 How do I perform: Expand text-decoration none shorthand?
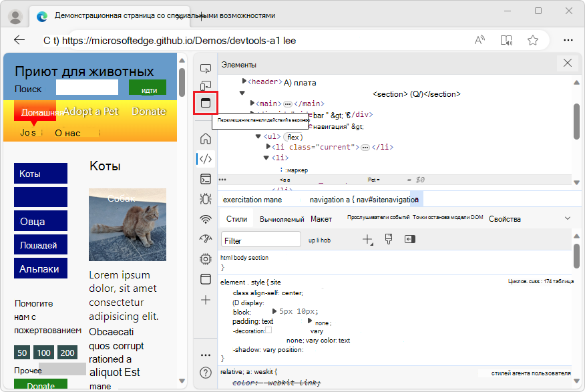point(310,321)
